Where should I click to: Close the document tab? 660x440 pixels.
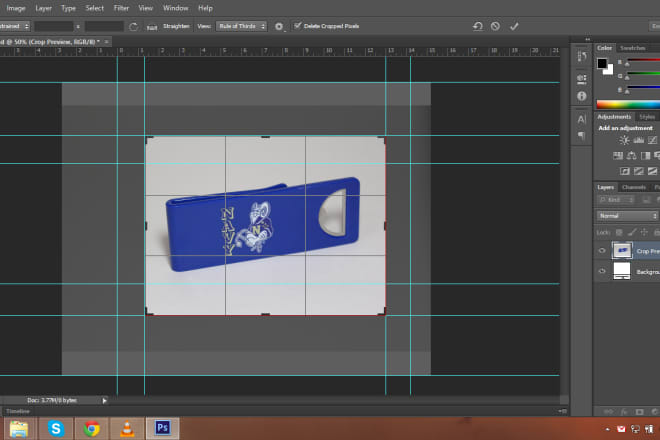pyautogui.click(x=106, y=42)
